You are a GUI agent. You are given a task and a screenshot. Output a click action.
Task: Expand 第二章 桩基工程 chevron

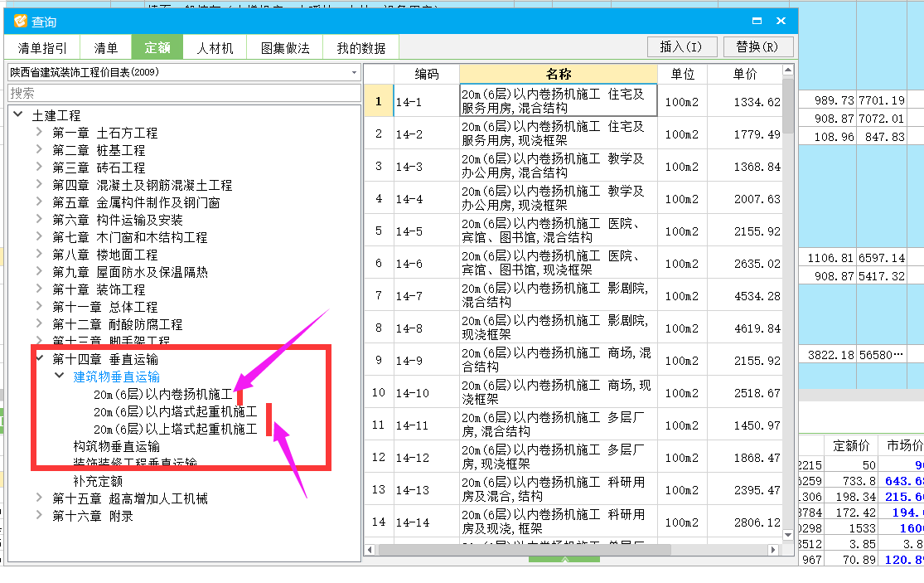40,149
